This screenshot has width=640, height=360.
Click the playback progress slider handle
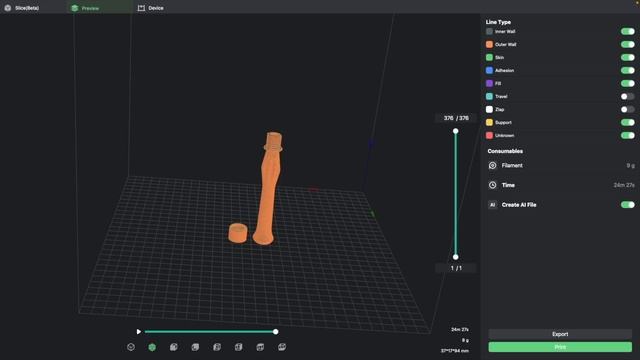276,332
